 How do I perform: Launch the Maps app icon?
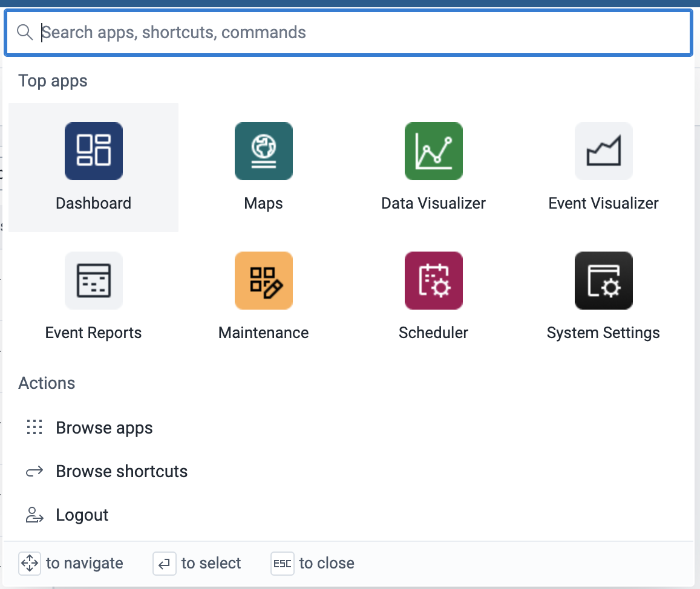(264, 151)
